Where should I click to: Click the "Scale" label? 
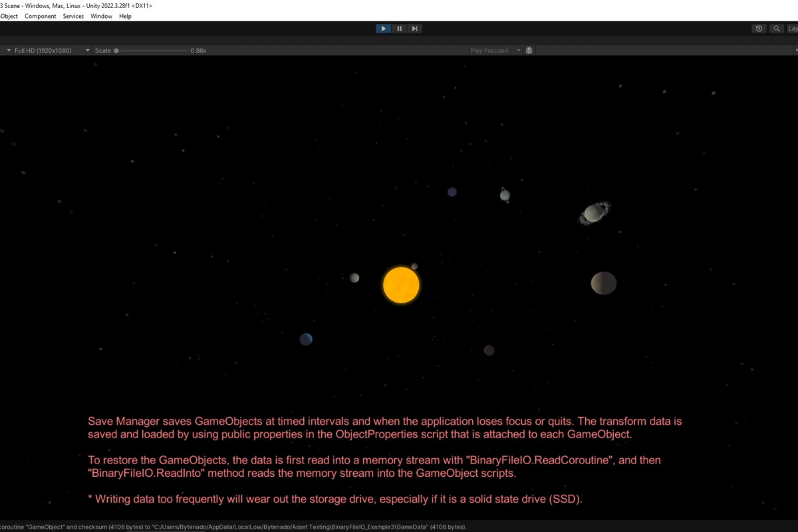tap(102, 51)
